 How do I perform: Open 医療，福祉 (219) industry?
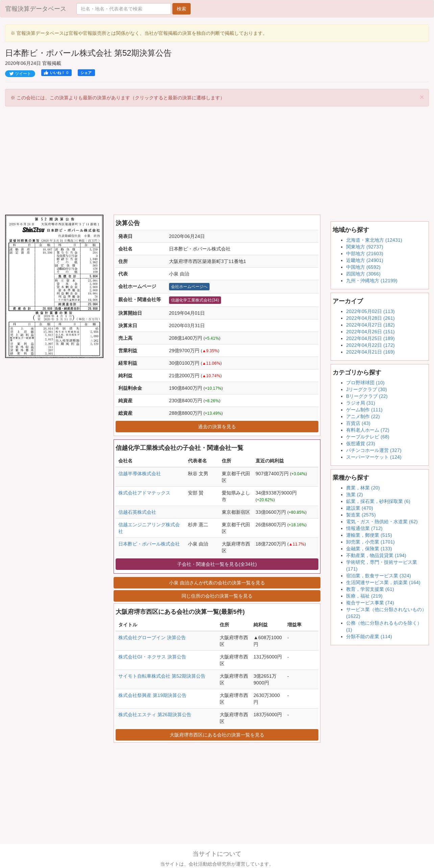click(364, 596)
